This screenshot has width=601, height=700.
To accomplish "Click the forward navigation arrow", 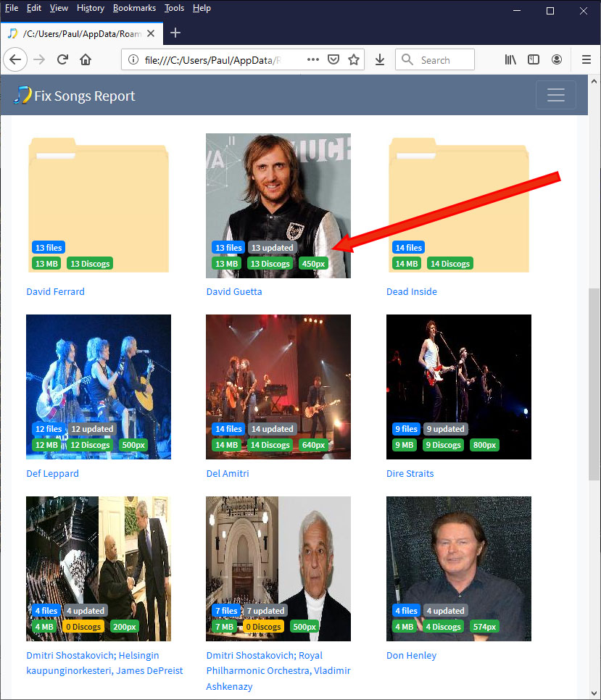I will tap(39, 59).
